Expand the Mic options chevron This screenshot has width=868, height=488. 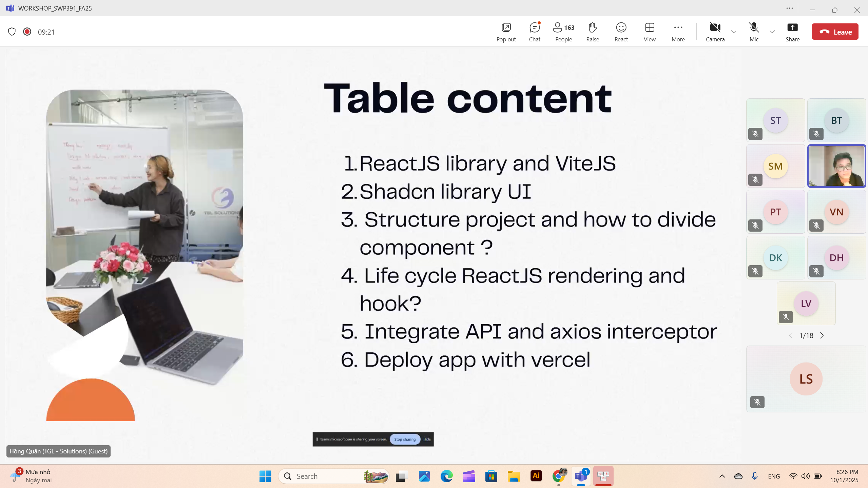tap(772, 32)
